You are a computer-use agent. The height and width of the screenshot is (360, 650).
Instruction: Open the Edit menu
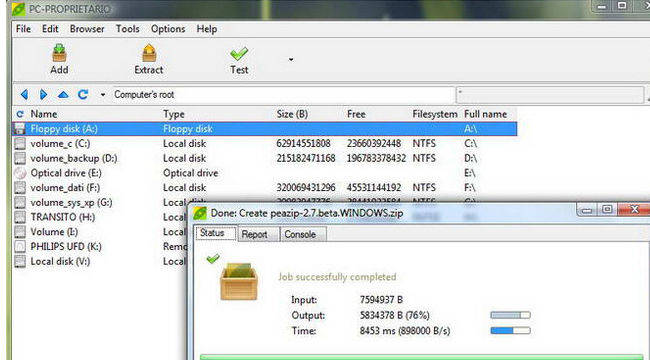pos(50,29)
